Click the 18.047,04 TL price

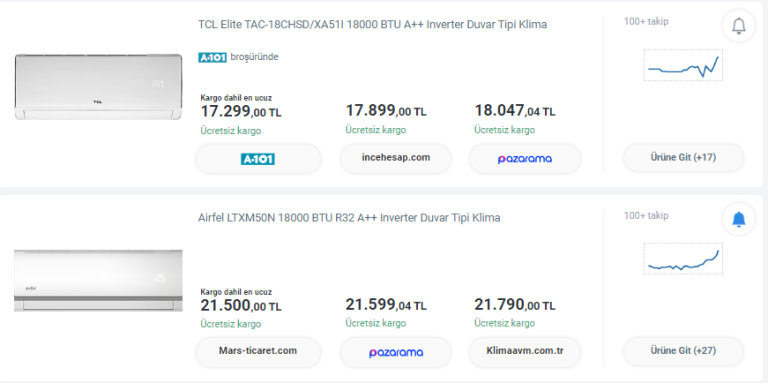pos(514,111)
